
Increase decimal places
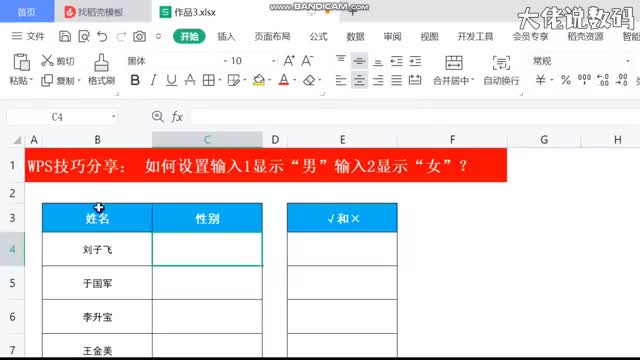click(603, 80)
